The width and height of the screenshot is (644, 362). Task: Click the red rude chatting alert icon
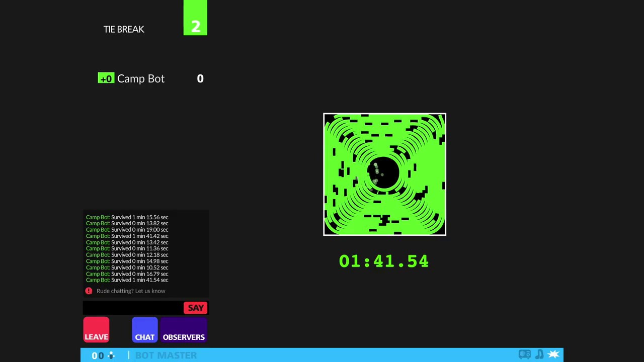89,291
